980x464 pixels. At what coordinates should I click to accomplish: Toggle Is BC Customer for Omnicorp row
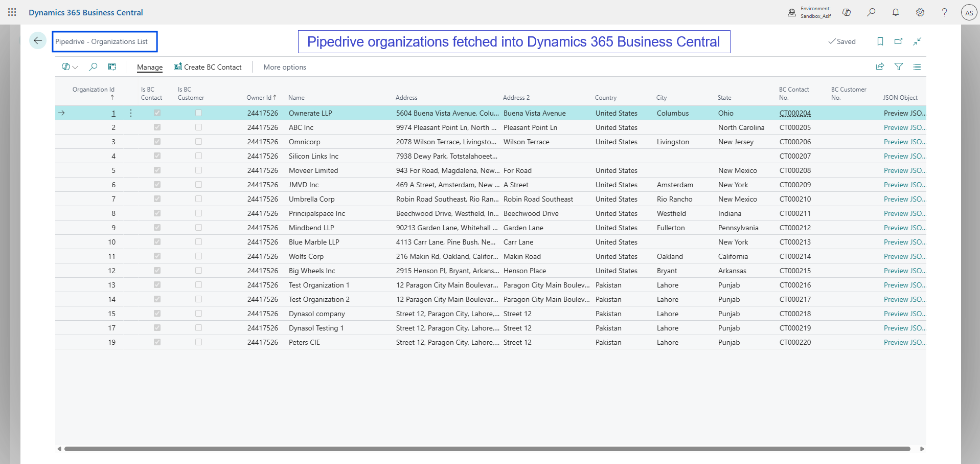coord(198,142)
